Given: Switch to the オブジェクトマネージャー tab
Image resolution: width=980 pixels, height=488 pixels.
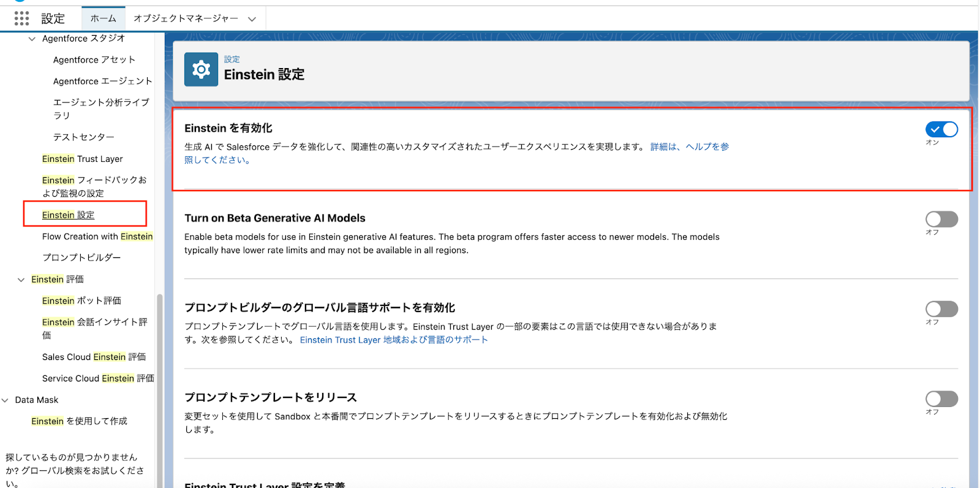Looking at the screenshot, I should click(x=186, y=18).
